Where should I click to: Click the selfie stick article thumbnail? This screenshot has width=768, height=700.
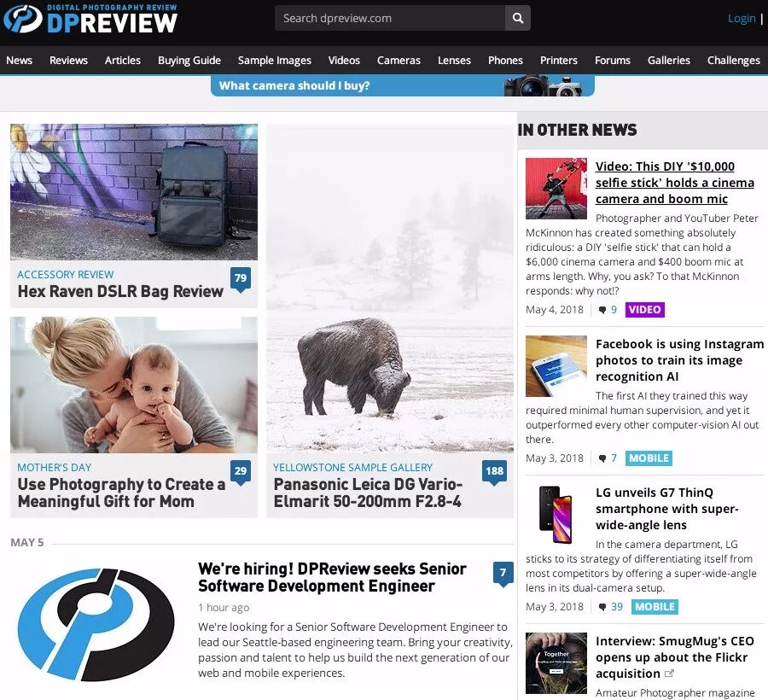[556, 188]
